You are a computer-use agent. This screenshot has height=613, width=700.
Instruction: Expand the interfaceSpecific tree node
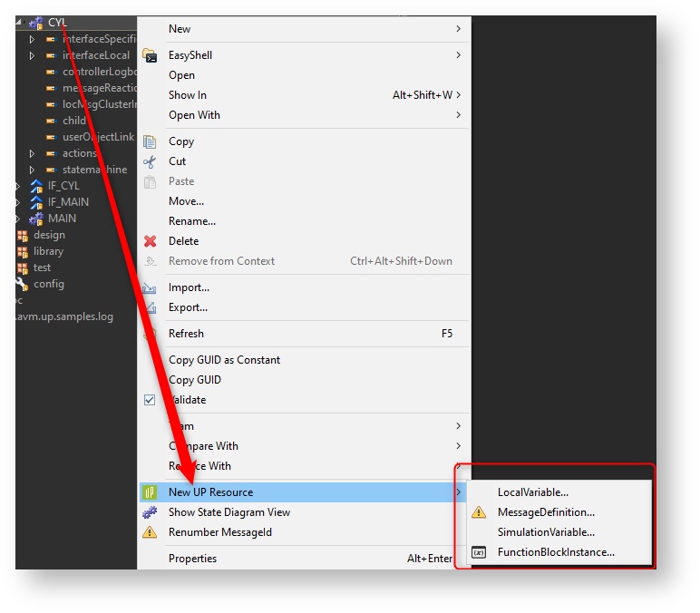(x=33, y=39)
